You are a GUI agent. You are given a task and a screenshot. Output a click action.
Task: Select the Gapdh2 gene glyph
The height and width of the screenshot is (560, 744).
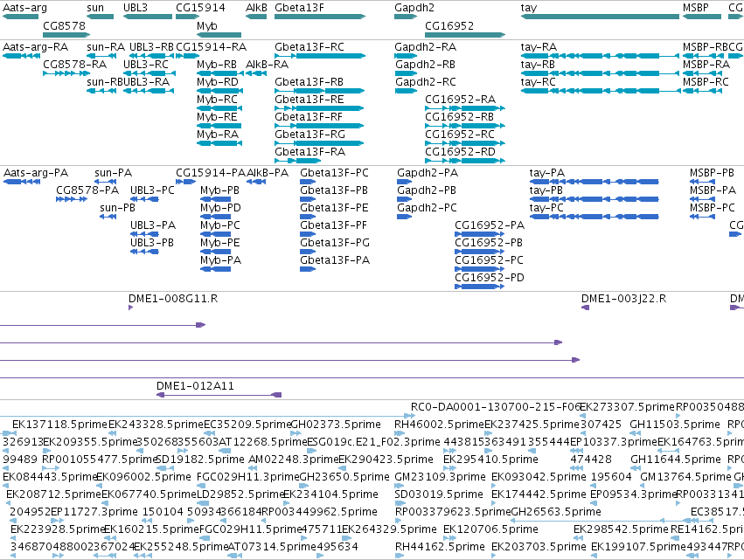click(x=406, y=17)
